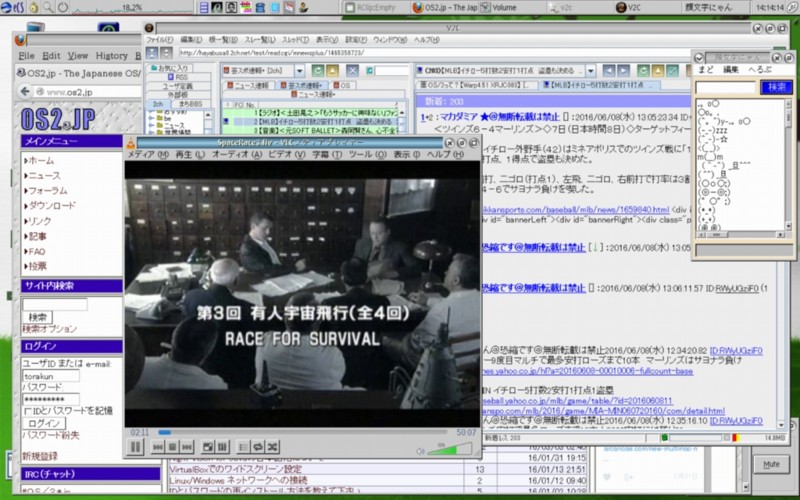The height and width of the screenshot is (500, 800).
Task: Click ダウンロード in OS2.jp menu
Action: tap(50, 206)
